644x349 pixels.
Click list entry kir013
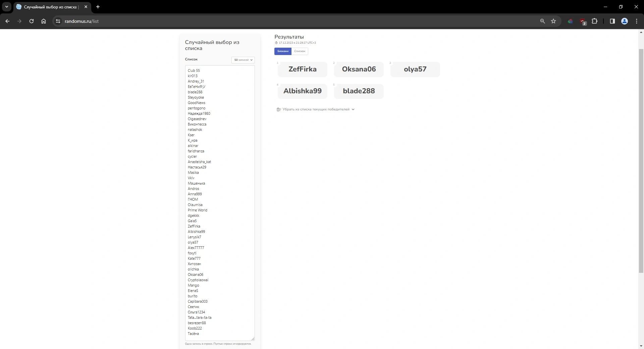193,76
